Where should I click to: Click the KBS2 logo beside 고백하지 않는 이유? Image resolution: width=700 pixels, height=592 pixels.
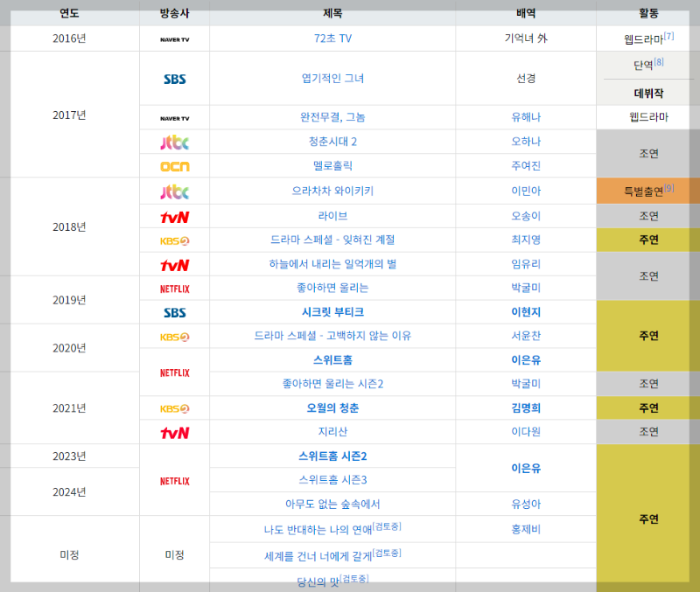coord(174,337)
